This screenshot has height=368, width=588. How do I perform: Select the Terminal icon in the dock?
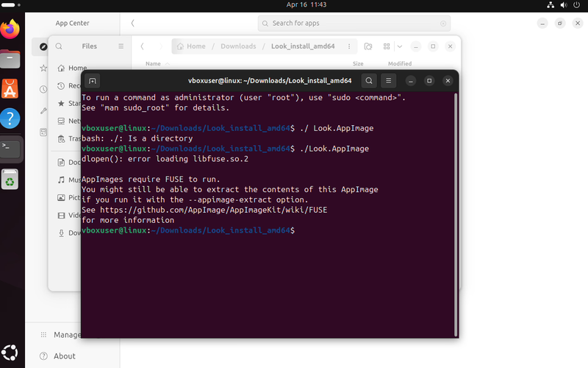click(10, 149)
